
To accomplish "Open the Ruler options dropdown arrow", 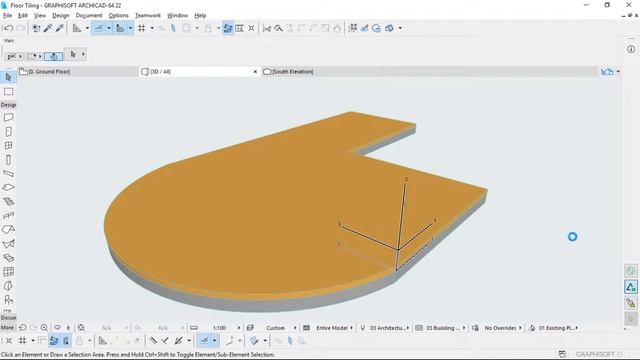I will [131, 28].
